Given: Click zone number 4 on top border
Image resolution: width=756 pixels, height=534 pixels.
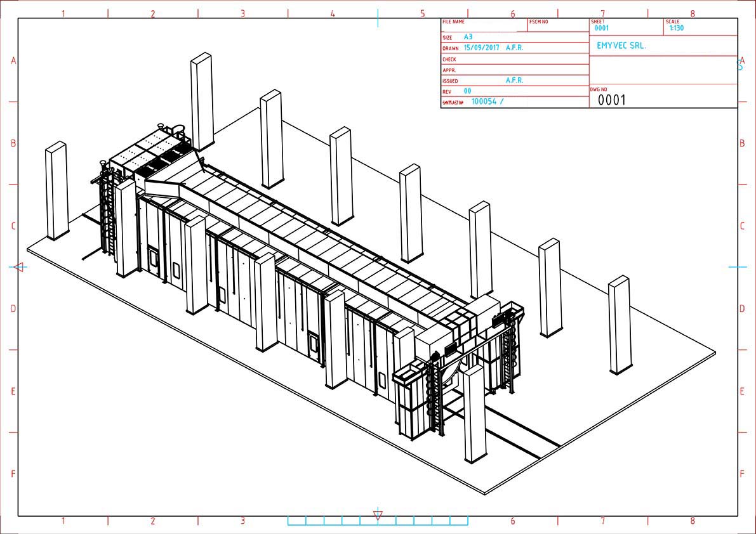Looking at the screenshot, I should (x=333, y=13).
